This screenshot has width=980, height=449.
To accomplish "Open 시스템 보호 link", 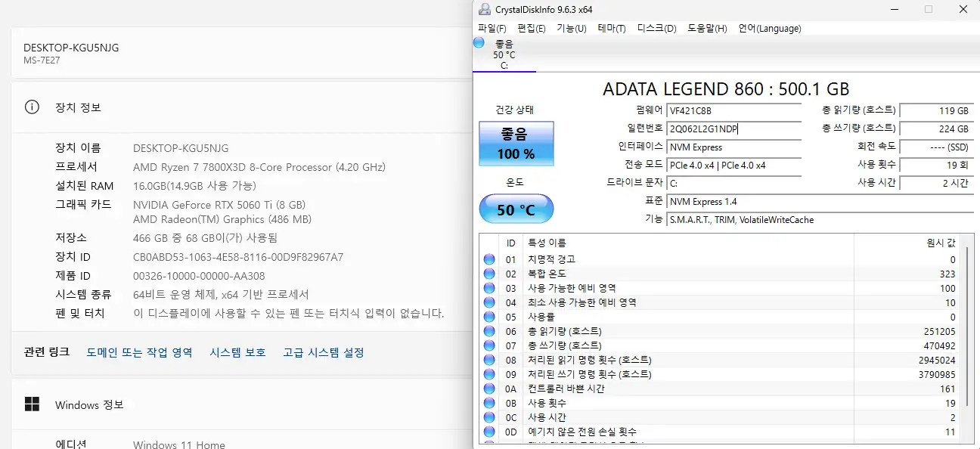I will tap(237, 352).
